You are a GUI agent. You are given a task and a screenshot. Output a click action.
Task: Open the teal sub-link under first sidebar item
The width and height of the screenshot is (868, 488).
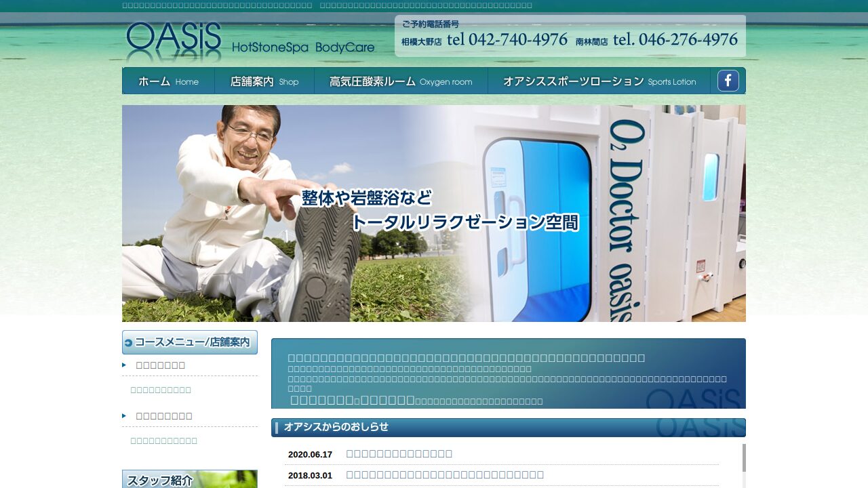[161, 390]
